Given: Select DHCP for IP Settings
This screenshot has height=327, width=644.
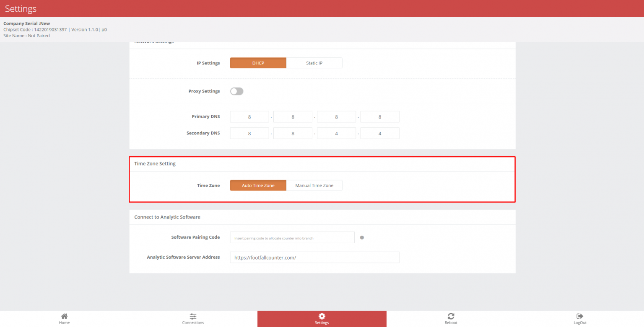Looking at the screenshot, I should click(258, 63).
